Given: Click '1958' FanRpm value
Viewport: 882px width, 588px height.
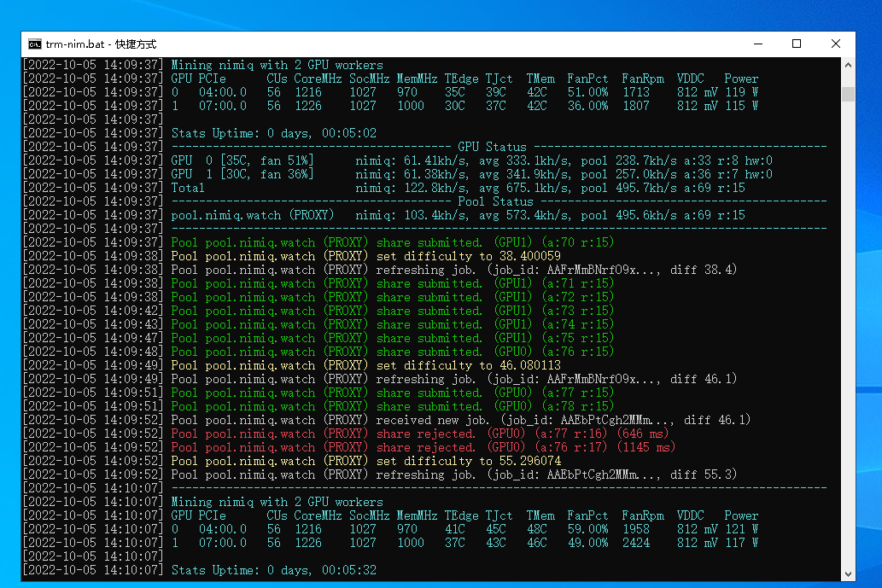Looking at the screenshot, I should 636,529.
